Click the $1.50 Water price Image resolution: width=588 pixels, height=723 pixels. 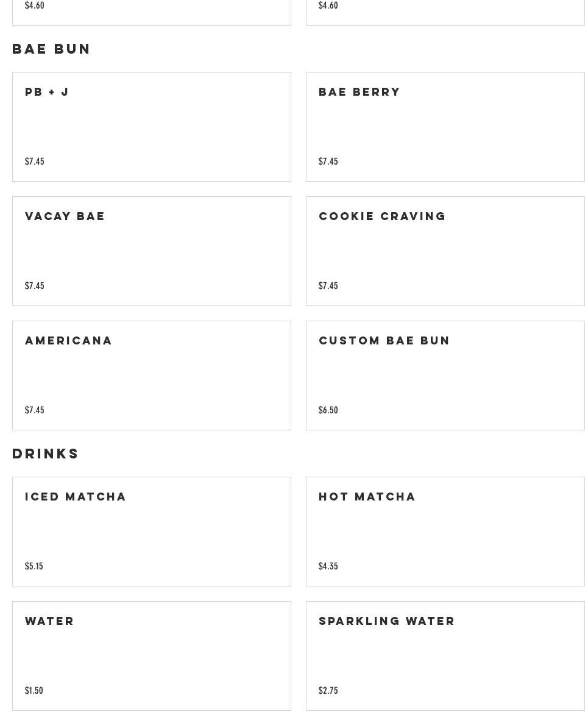[x=34, y=691]
